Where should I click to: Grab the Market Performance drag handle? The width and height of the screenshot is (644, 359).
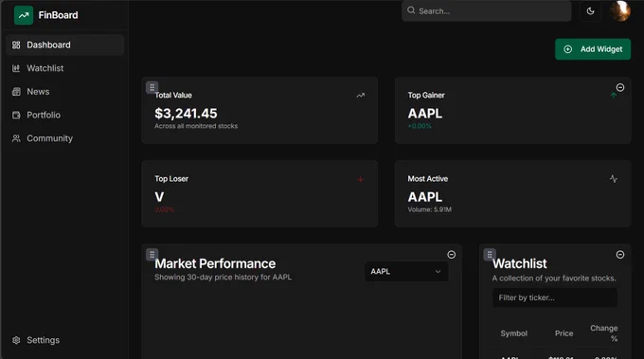(x=152, y=254)
